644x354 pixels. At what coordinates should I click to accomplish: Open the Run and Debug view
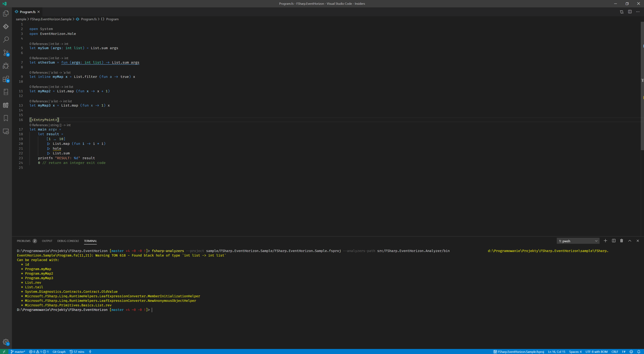coord(6,66)
